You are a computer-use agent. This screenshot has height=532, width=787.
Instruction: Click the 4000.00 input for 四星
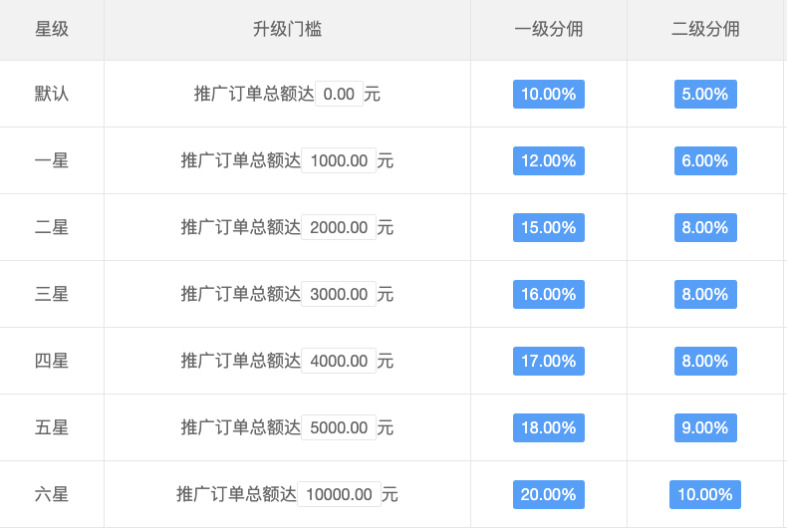(x=339, y=361)
